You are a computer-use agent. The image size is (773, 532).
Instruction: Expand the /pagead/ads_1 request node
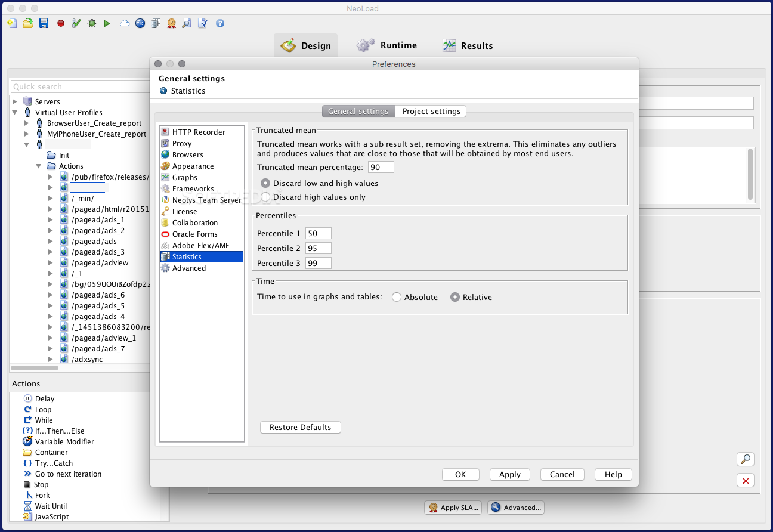tap(51, 219)
